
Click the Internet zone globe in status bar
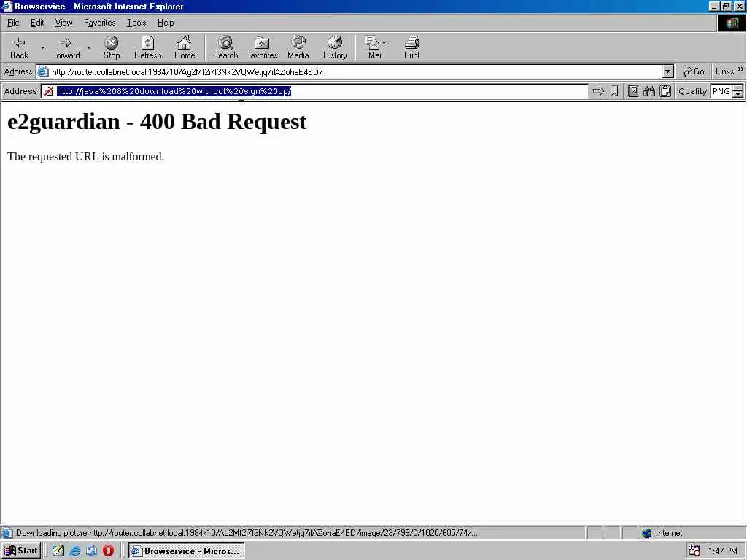click(646, 533)
